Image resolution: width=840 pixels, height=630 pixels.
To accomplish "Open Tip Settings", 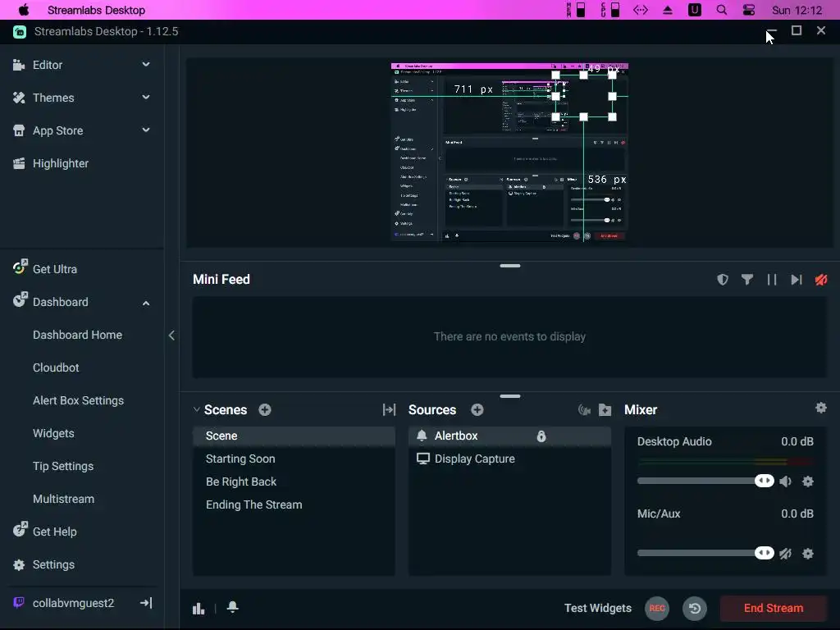I will (63, 466).
